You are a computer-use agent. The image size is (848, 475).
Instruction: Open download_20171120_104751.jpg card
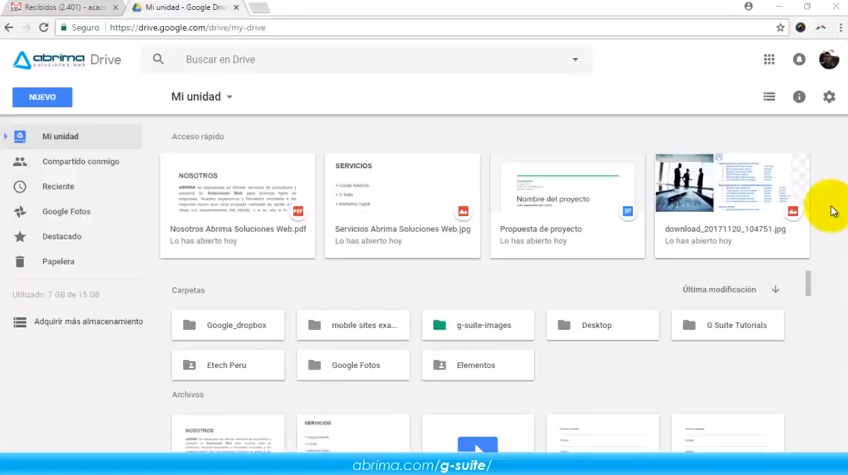732,206
